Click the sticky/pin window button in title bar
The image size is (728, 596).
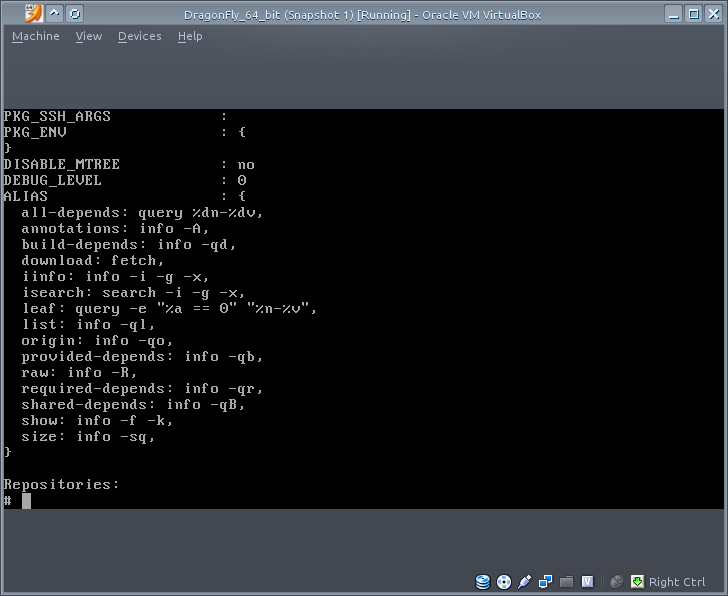click(77, 14)
